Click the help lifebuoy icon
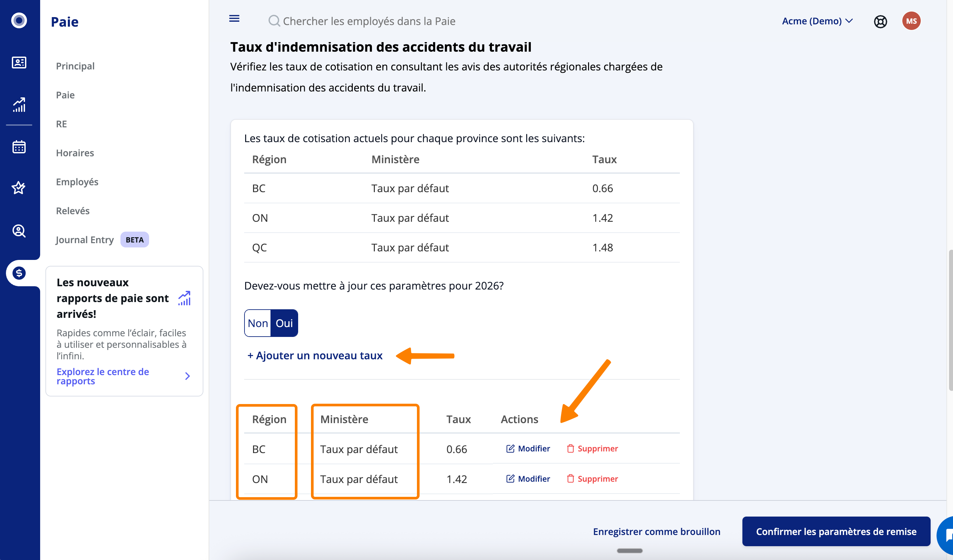Screen dimensions: 953x560 [880, 22]
